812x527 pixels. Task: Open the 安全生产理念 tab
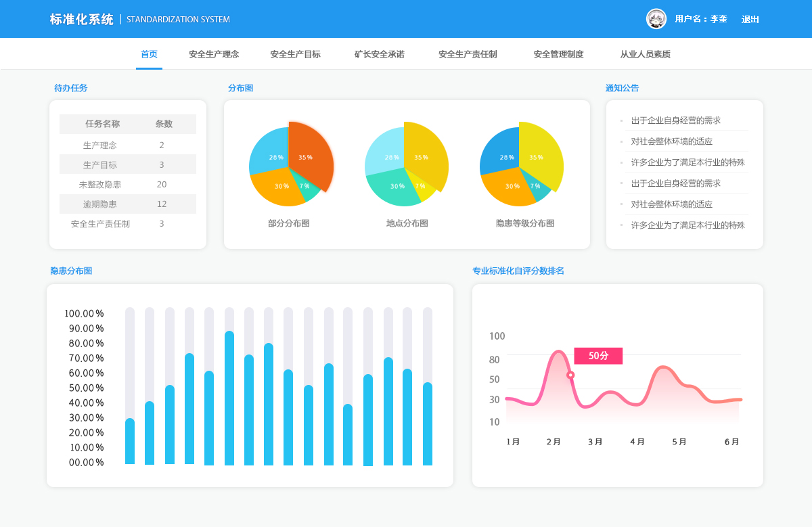click(x=214, y=54)
